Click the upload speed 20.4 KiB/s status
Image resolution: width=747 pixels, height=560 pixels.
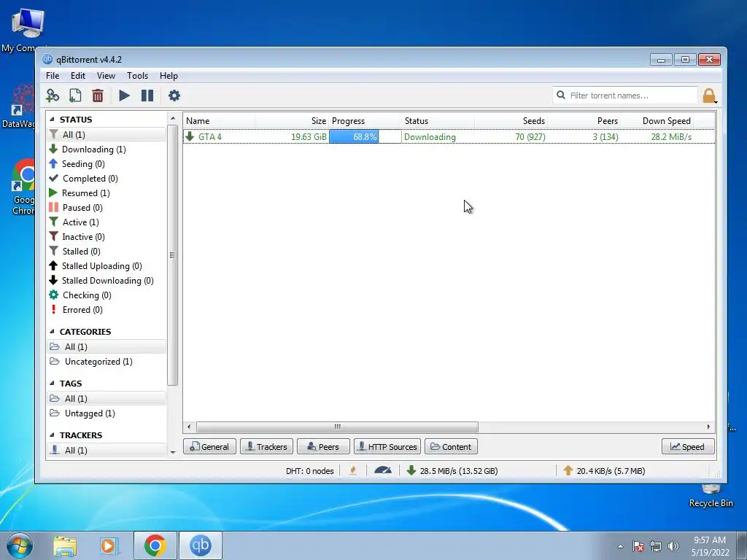(x=604, y=471)
